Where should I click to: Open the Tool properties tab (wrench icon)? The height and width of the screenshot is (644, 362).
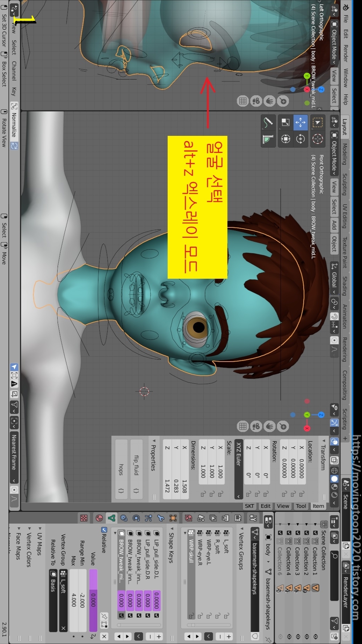point(253,518)
